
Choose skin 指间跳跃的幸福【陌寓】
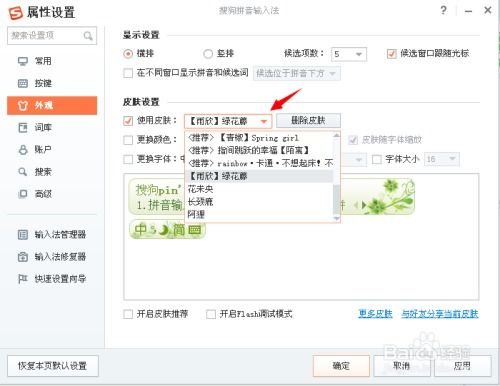tap(259, 151)
